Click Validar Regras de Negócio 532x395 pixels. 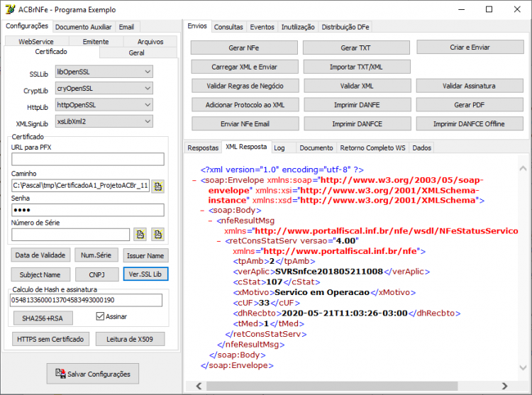[245, 86]
